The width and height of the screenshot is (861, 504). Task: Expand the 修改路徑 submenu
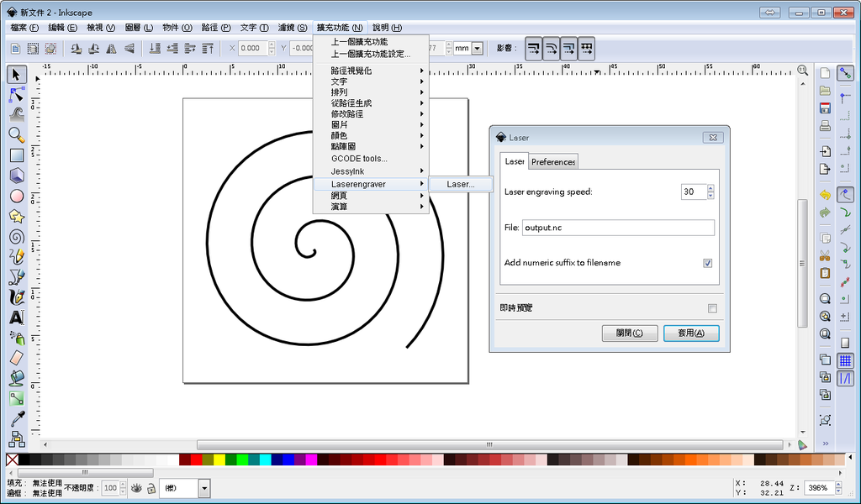pyautogui.click(x=371, y=114)
